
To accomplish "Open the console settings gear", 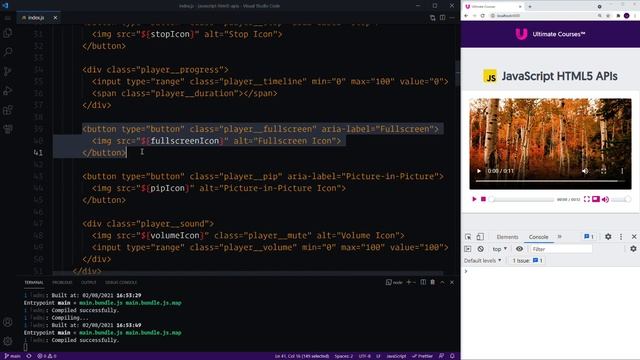I will coord(633,249).
